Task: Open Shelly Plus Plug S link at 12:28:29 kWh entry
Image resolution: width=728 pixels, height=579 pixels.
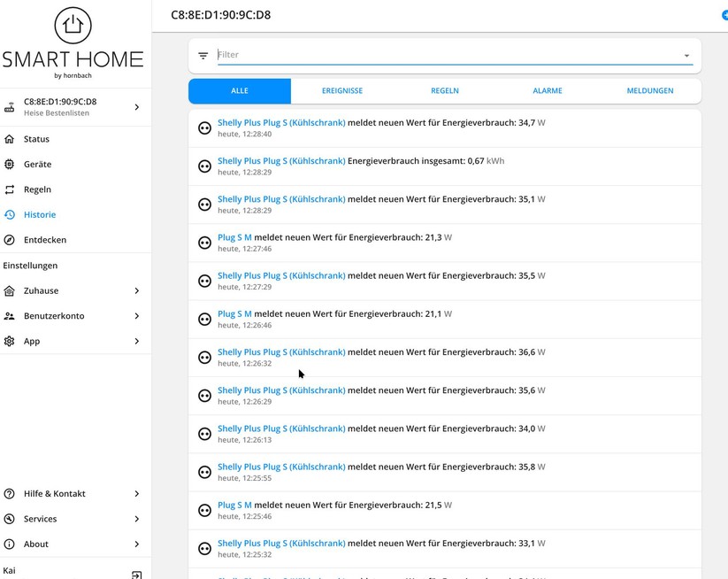Action: point(281,161)
